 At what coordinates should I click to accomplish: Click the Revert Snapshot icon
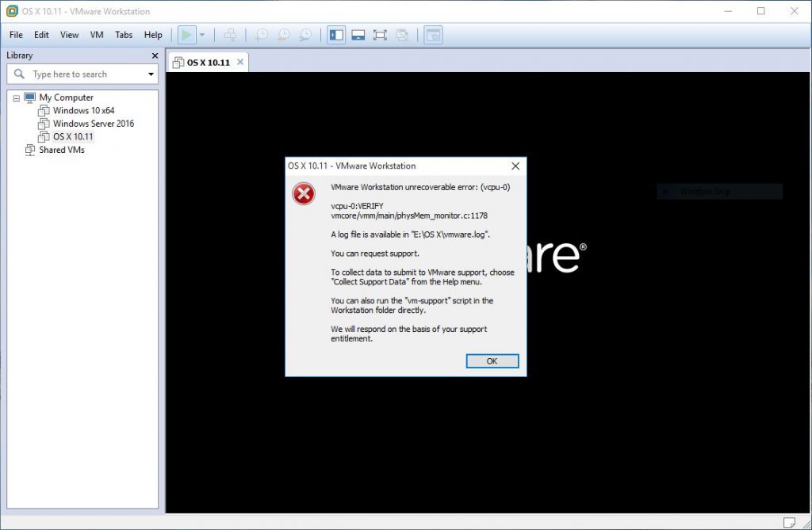284,35
